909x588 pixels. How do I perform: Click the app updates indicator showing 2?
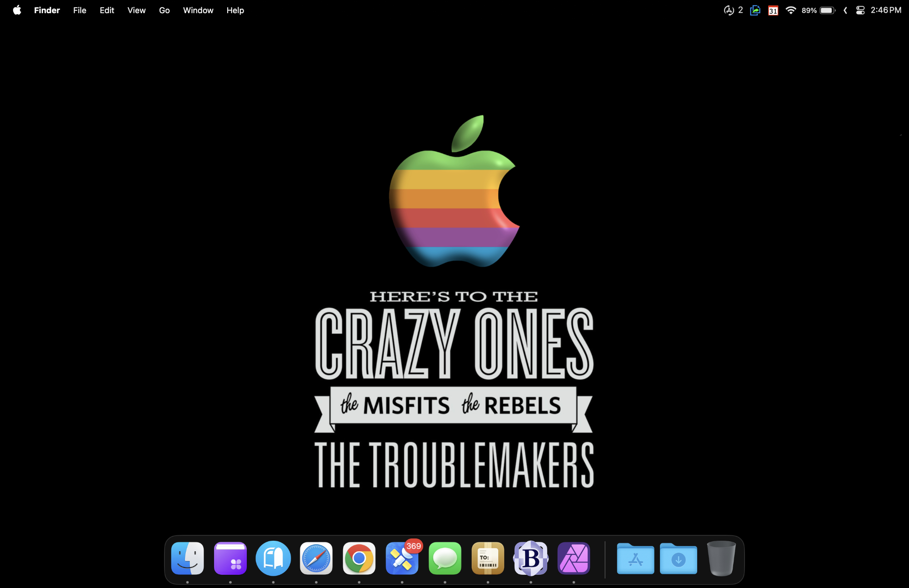(733, 10)
